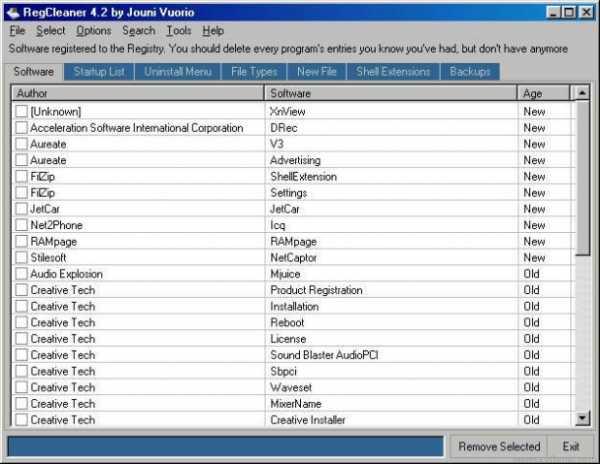
Task: Click the blue progress bar area
Action: [x=225, y=446]
